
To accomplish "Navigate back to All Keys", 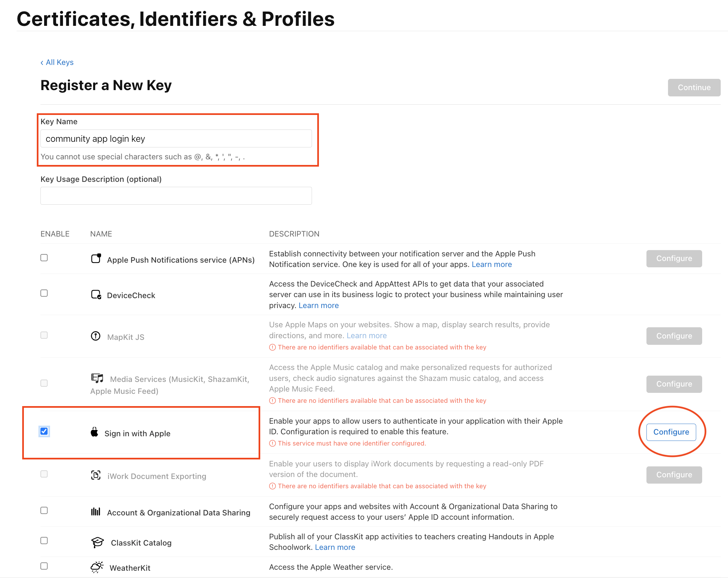I will pyautogui.click(x=57, y=62).
